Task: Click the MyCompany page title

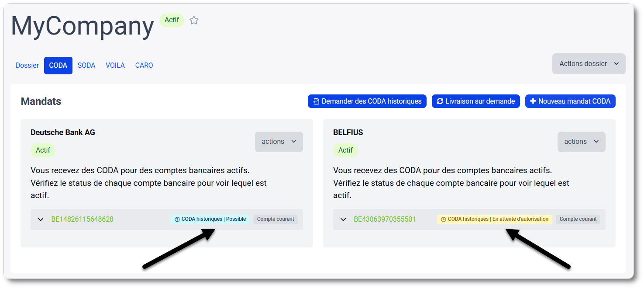Action: tap(83, 26)
